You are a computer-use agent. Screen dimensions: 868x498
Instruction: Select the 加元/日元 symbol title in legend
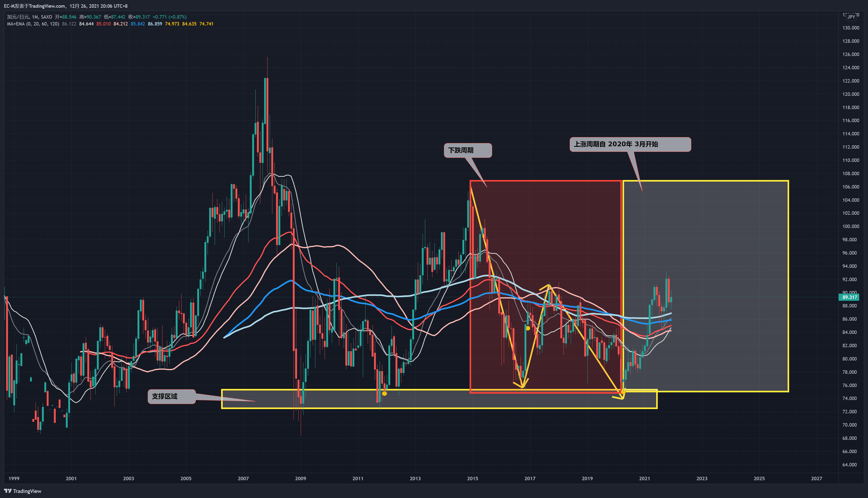18,17
